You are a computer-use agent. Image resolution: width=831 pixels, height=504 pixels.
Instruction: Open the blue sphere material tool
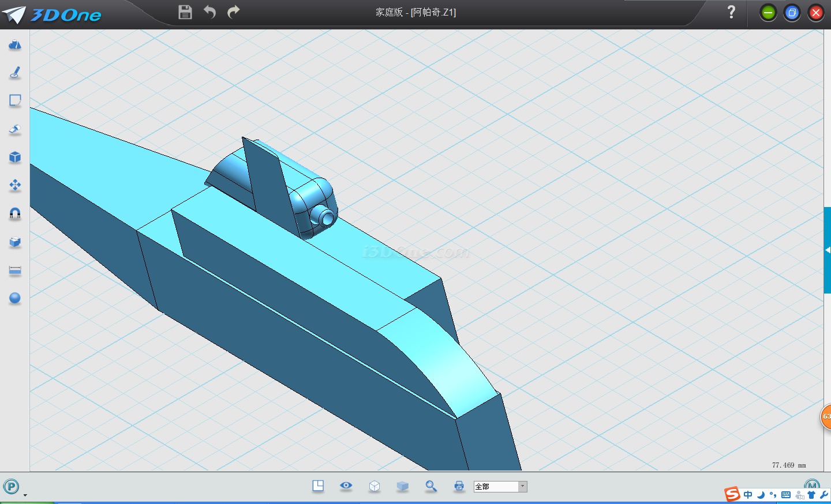(15, 298)
